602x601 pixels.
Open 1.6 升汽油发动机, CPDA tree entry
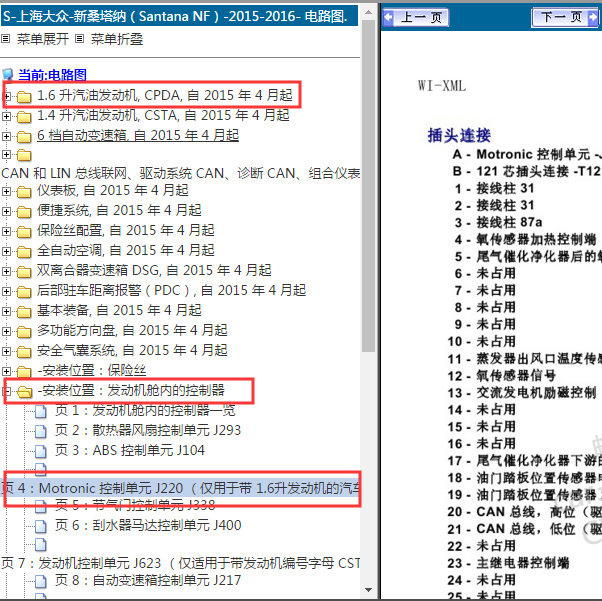point(165,96)
